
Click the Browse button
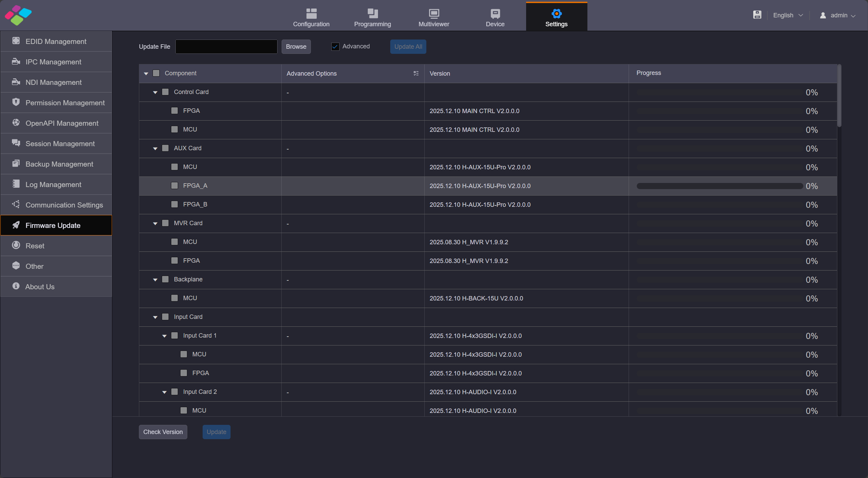tap(296, 46)
